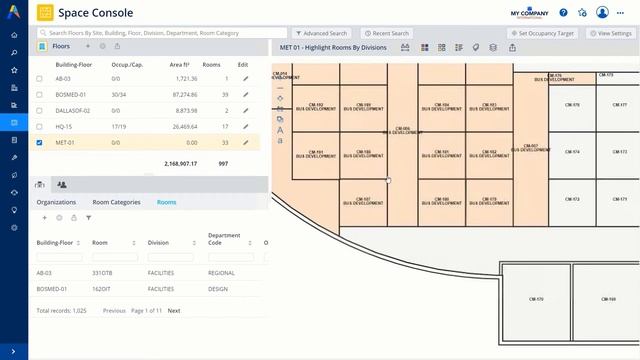Click the export icon in floor plan toolbar
This screenshot has height=360, width=640.
512,48
